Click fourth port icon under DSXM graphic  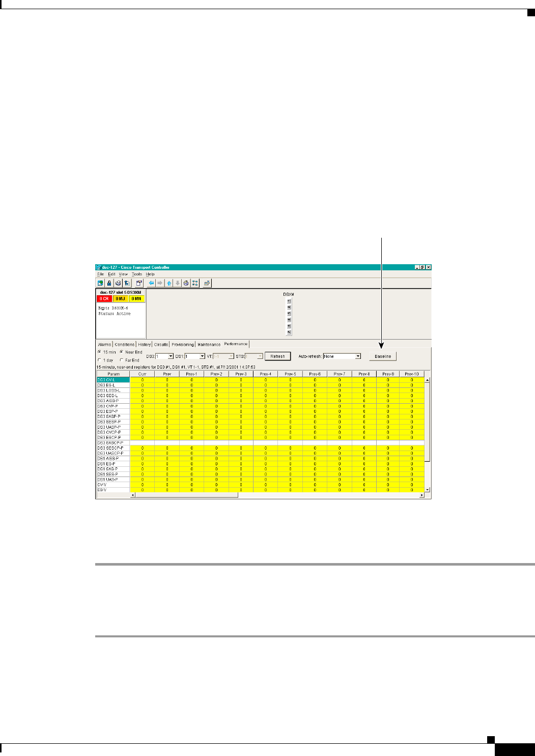pos(289,320)
